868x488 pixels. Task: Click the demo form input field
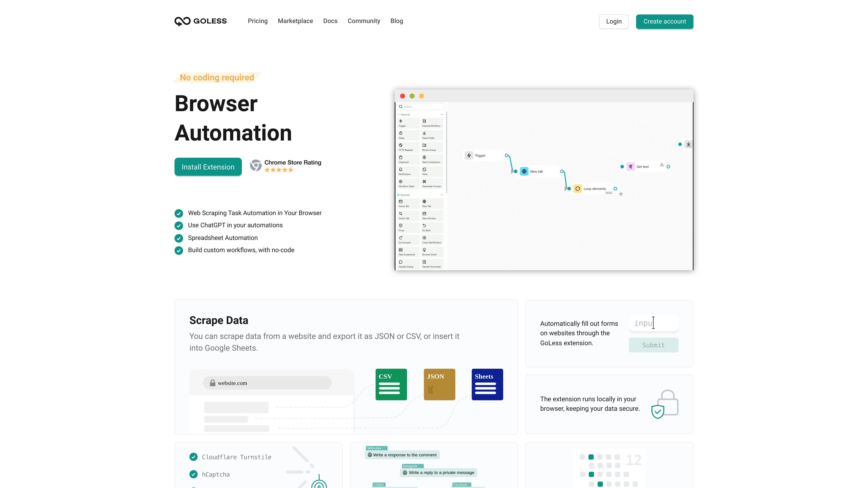653,323
